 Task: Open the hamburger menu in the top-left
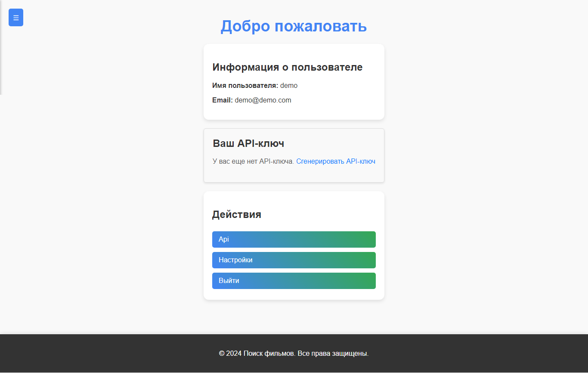click(16, 18)
